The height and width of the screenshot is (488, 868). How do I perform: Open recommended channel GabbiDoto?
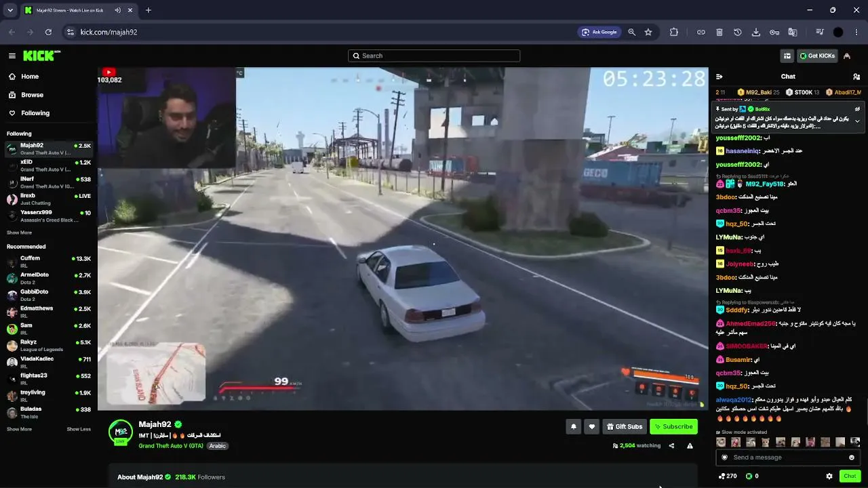[47, 295]
